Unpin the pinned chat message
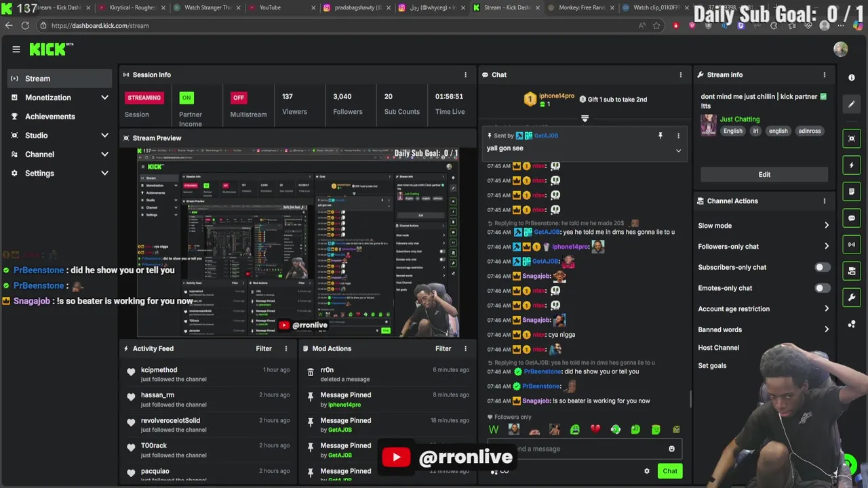868x488 pixels. click(x=660, y=136)
